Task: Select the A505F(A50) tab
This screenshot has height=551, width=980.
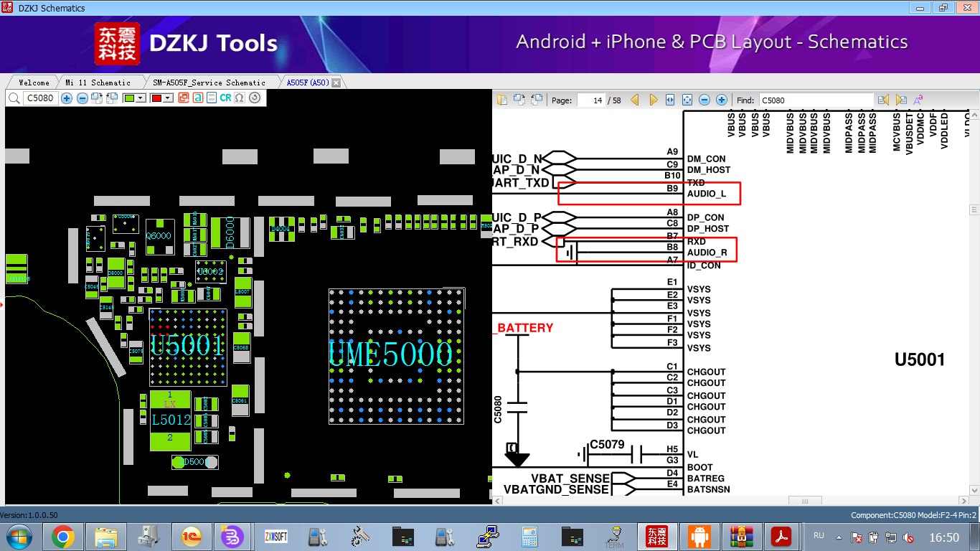Action: [308, 83]
